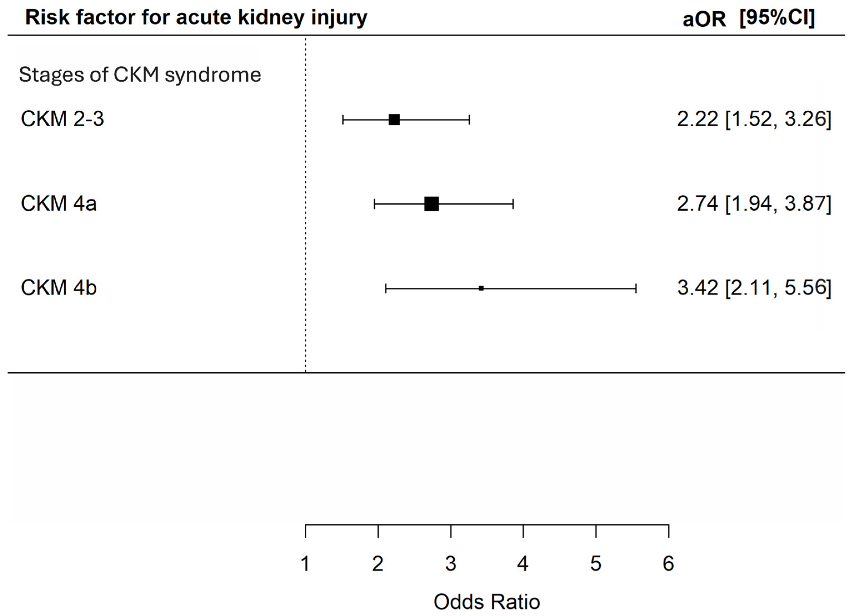Click the axis tick label "2"
Viewport: 851px width, 616px height.
coord(378,564)
